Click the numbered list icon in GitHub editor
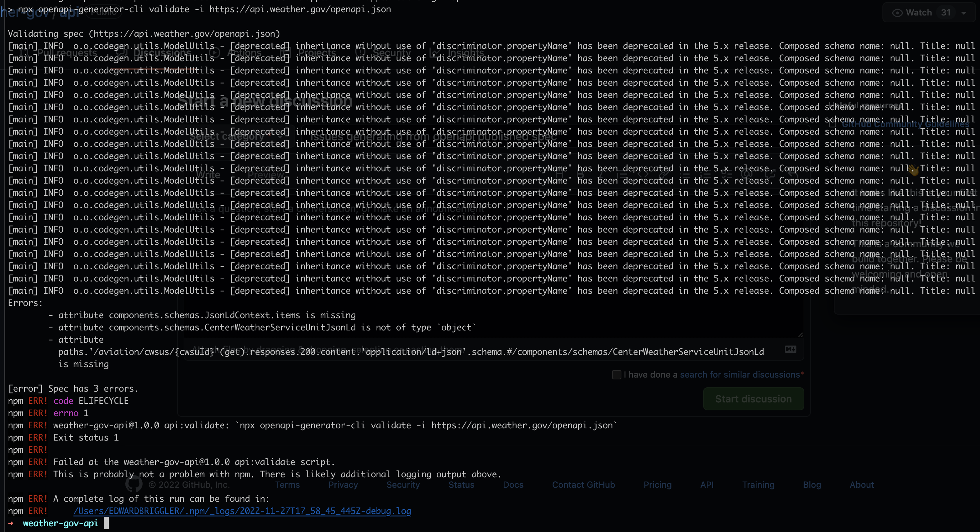This screenshot has width=980, height=532. pos(706,175)
